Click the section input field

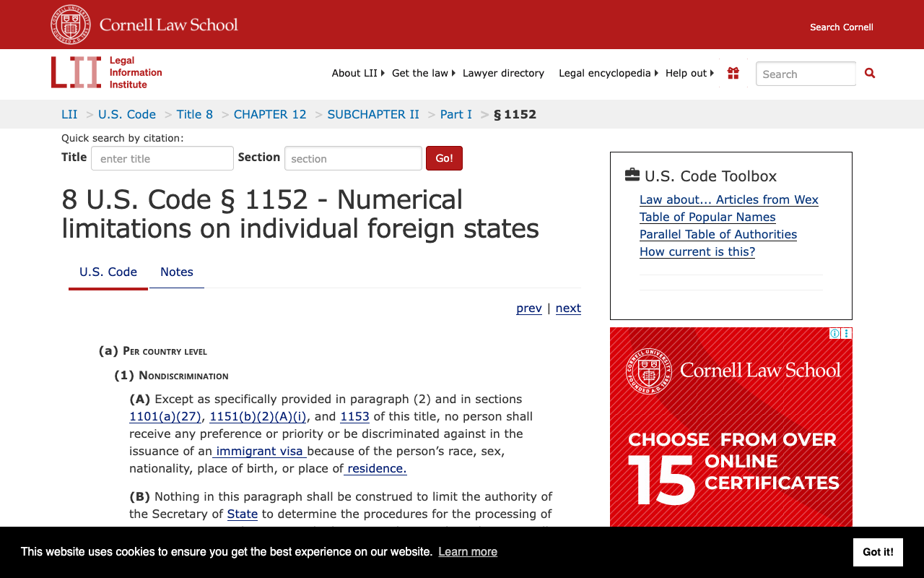click(353, 158)
